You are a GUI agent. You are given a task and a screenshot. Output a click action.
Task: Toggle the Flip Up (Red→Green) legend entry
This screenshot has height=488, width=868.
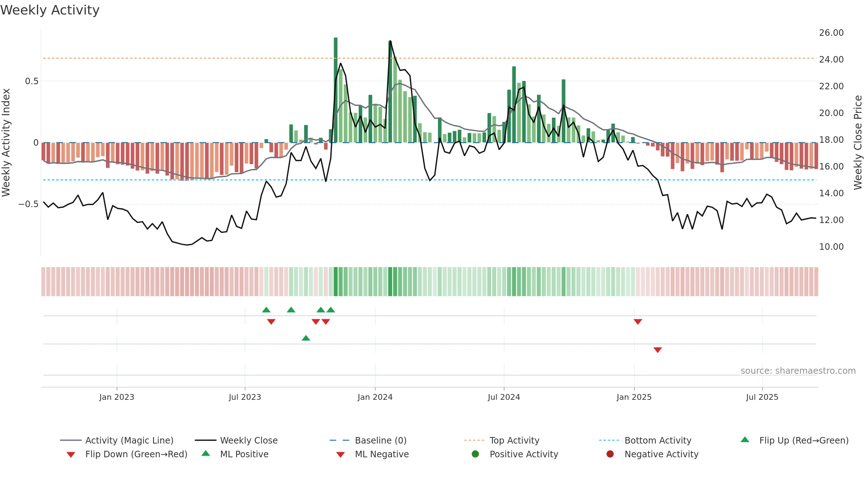(794, 440)
